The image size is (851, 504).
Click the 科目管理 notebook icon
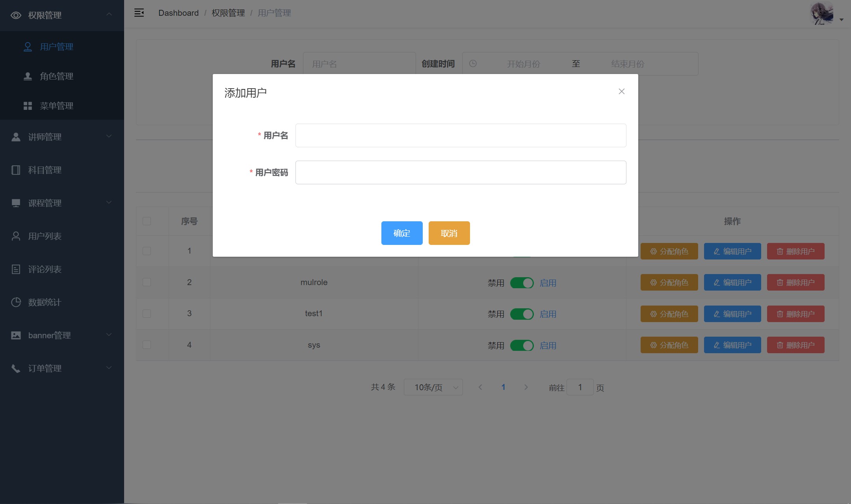[16, 170]
